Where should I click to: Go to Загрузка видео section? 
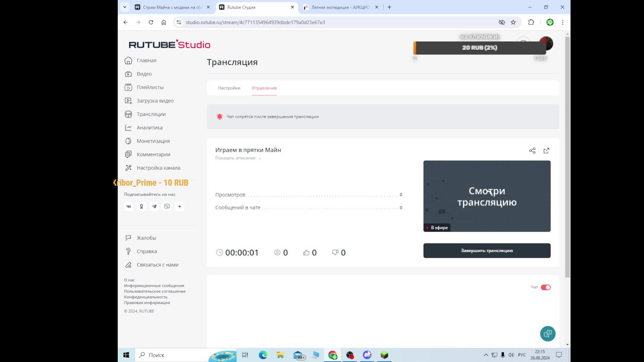coord(155,101)
